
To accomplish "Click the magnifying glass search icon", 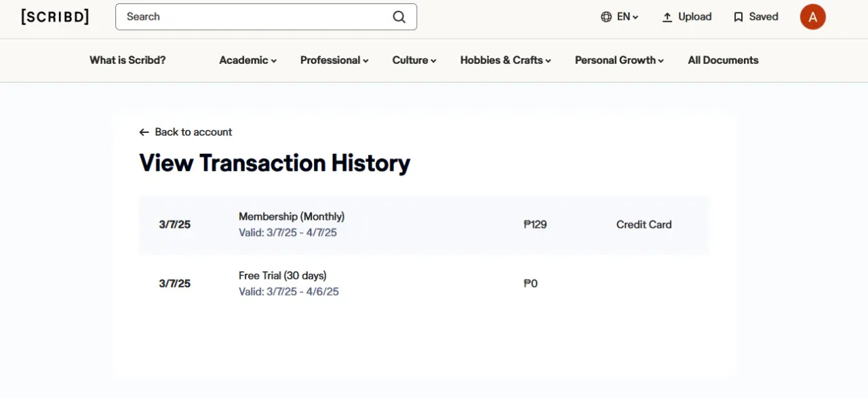I will click(399, 17).
